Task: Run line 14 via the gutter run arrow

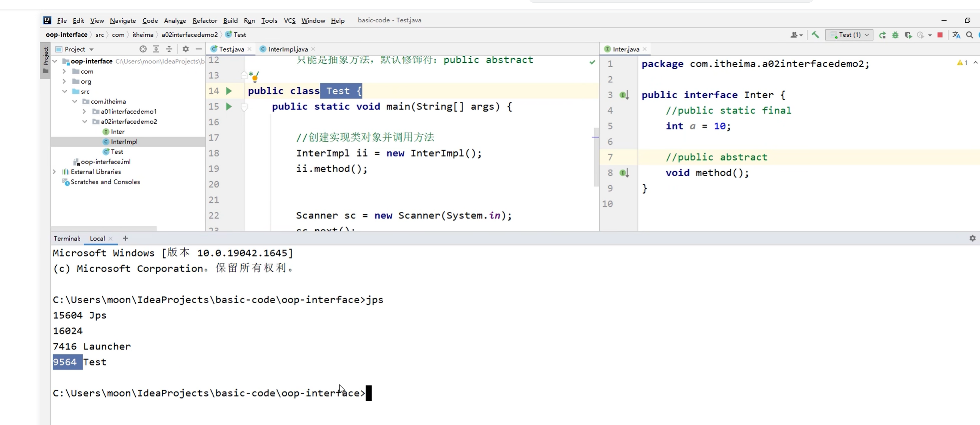Action: [x=229, y=91]
